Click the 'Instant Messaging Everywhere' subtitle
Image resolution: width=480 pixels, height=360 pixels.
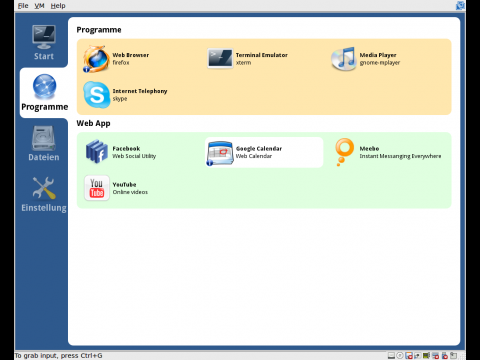(400, 156)
